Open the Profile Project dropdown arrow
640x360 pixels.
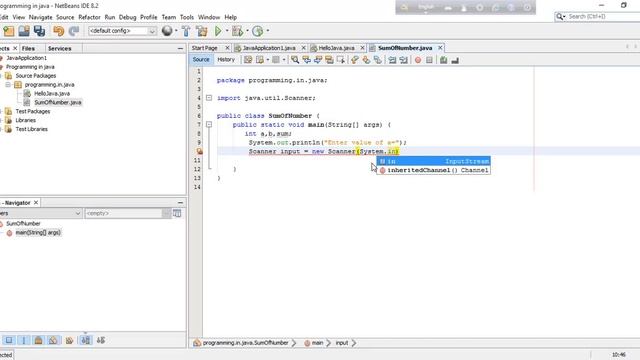268,31
